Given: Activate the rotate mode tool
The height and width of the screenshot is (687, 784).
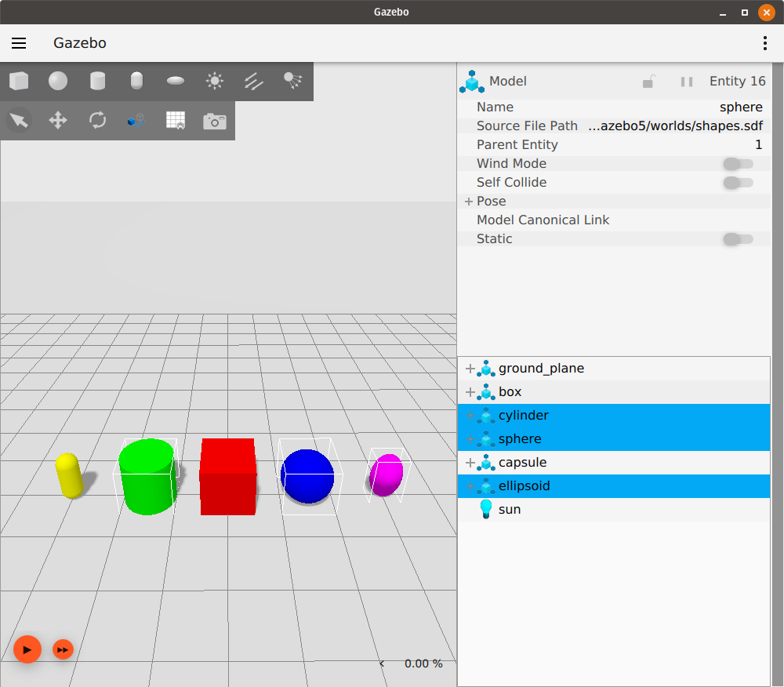Looking at the screenshot, I should (x=97, y=121).
